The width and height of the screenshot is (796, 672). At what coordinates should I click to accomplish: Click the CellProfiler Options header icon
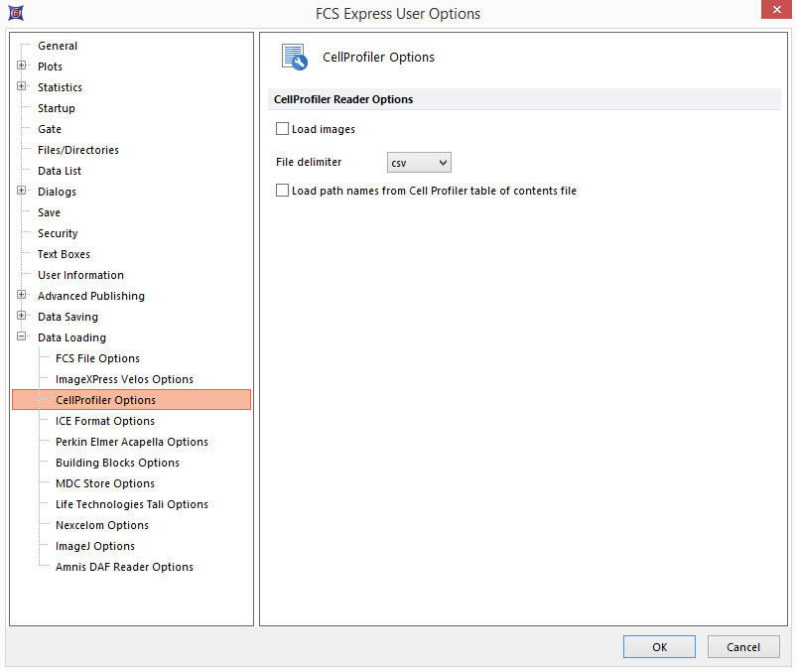[x=294, y=58]
